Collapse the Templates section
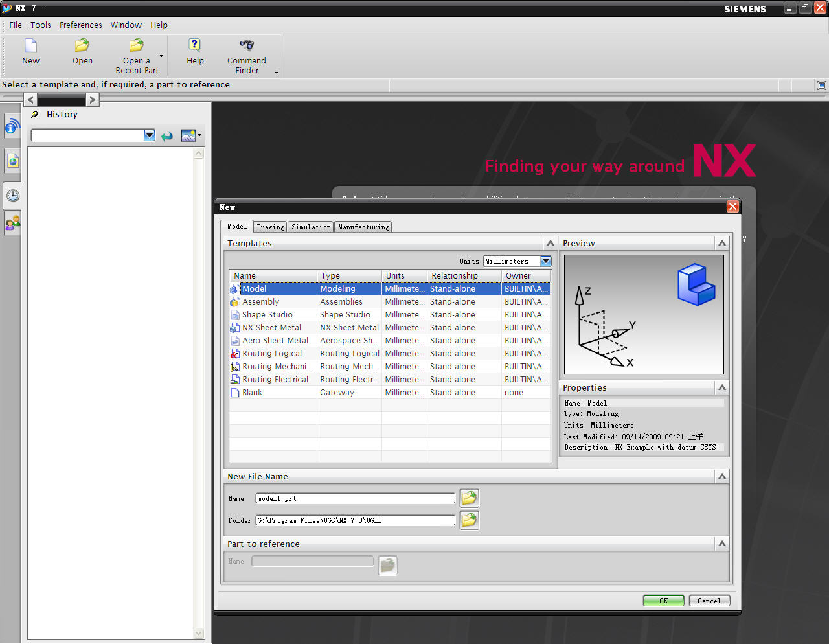829x644 pixels. coord(551,243)
